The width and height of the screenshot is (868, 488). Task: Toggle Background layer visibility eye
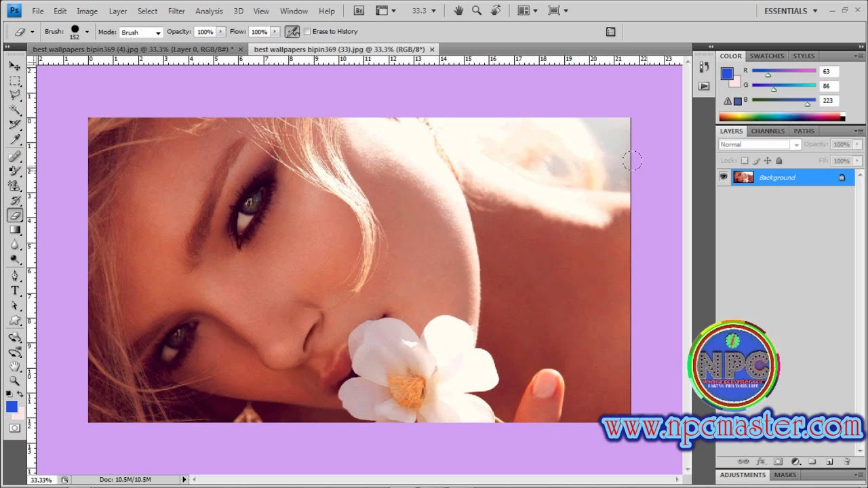click(x=724, y=177)
